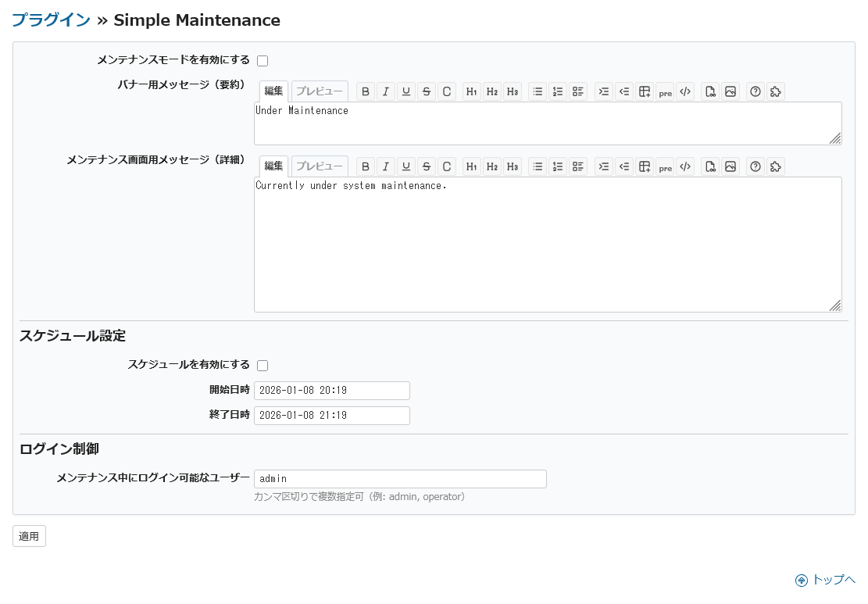Open help icon in banner message toolbar
Viewport: 868px width, 604px height.
[x=755, y=91]
